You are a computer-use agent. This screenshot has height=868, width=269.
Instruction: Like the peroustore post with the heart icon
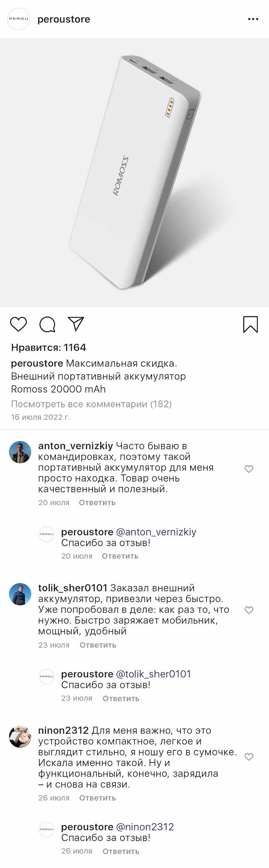18,324
